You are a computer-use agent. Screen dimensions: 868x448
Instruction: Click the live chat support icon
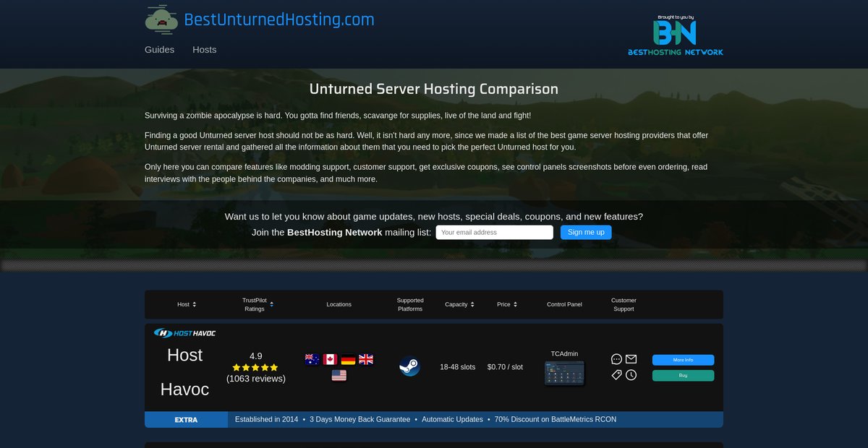(x=616, y=359)
